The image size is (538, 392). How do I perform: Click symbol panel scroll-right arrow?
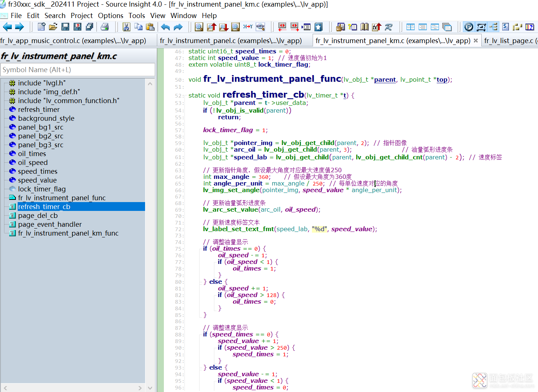click(x=140, y=388)
